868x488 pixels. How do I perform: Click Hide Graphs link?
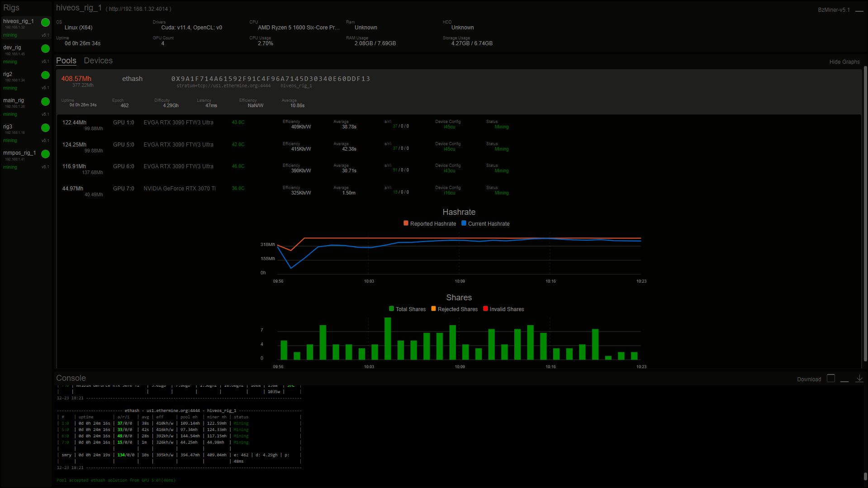[844, 62]
